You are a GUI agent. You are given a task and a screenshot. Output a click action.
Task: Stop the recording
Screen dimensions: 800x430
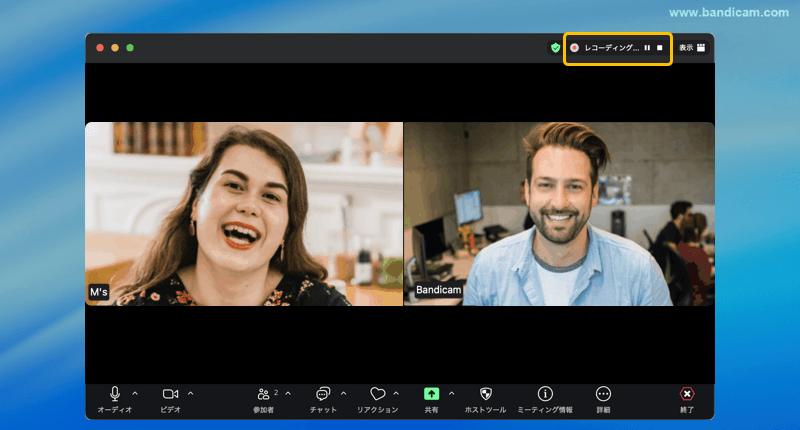pos(660,47)
